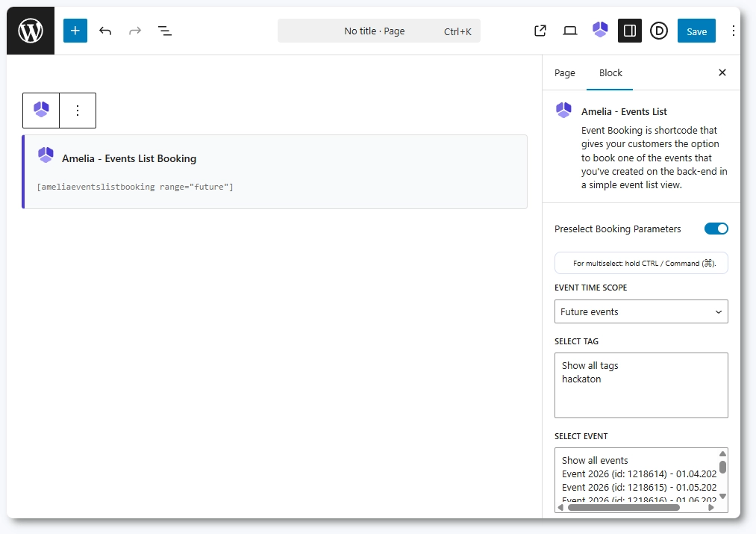
Task: Select the hackaton tag option
Action: pyautogui.click(x=581, y=379)
